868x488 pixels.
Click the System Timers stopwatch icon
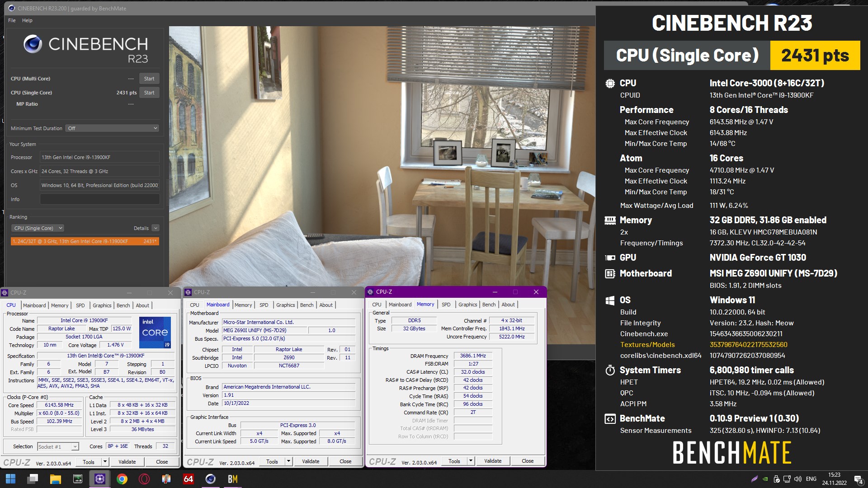pyautogui.click(x=610, y=370)
